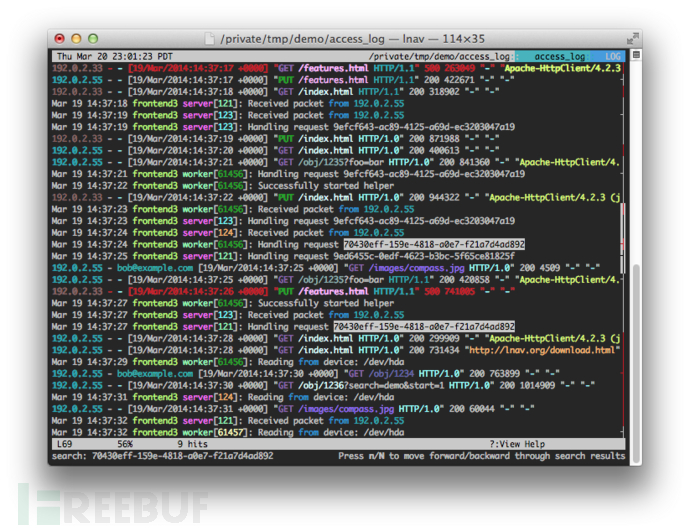Click the red 500 263049 error entry
690x532 pixels.
pyautogui.click(x=449, y=68)
